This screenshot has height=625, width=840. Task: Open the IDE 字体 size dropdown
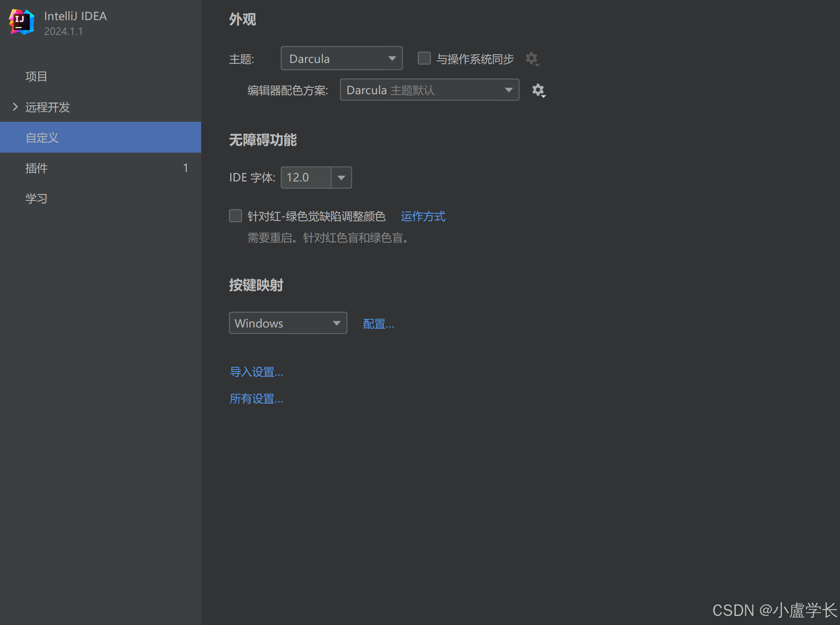tap(341, 177)
